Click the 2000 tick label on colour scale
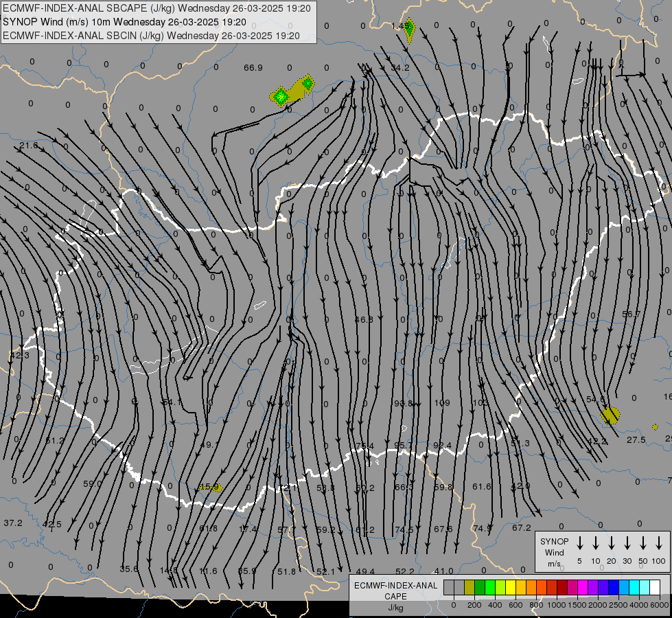The height and width of the screenshot is (618, 672). coord(598,605)
